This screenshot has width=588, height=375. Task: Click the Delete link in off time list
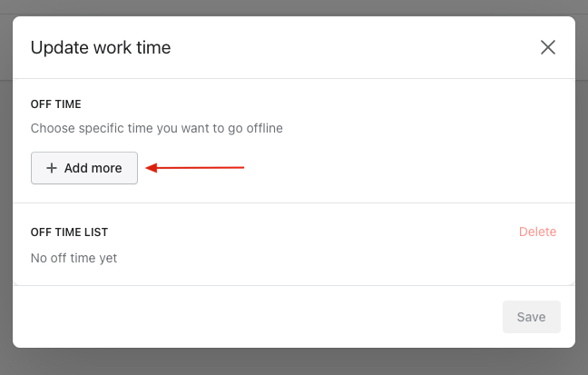(x=537, y=232)
